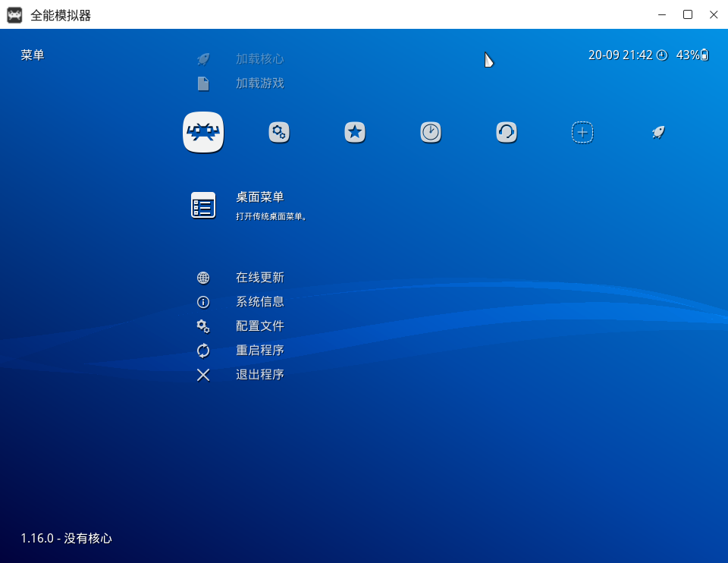The image size is (728, 563).
Task: Select the RetroArch main menu icon
Action: pyautogui.click(x=203, y=131)
